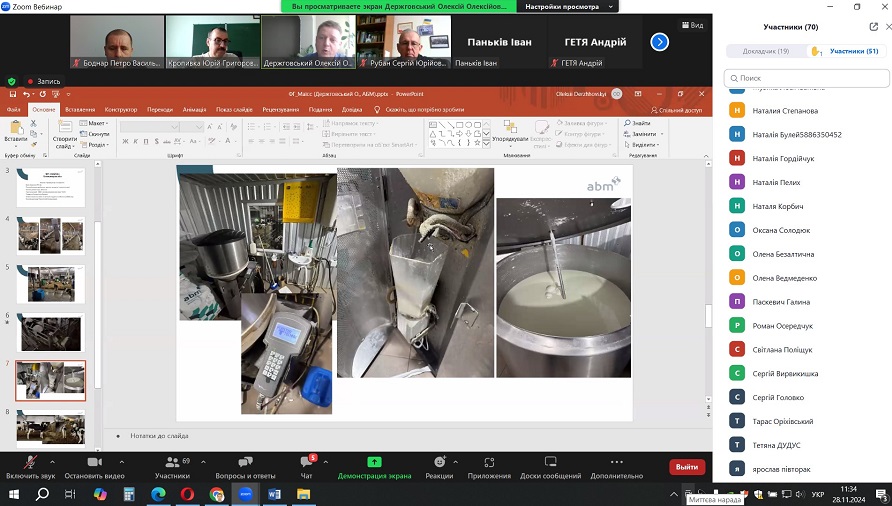Copy selection in the clipboard group
892x506 pixels.
(x=34, y=134)
